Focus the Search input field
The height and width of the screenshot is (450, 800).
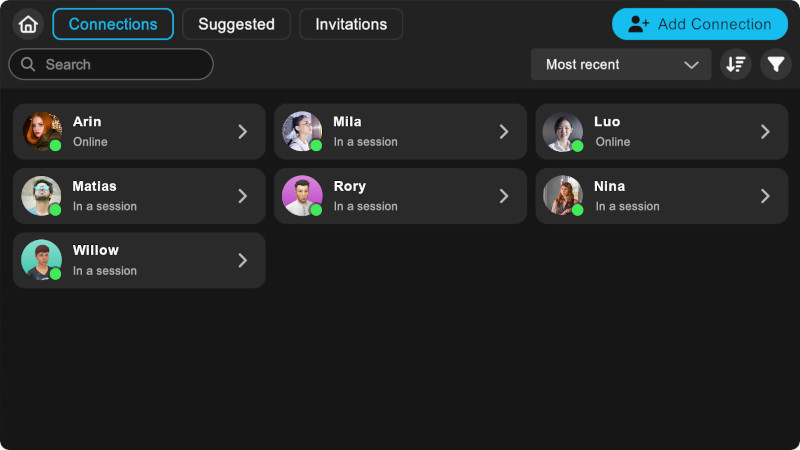120,64
